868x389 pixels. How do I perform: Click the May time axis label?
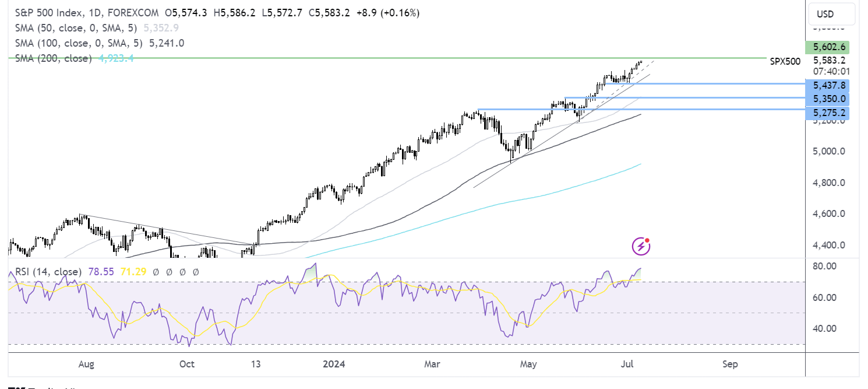528,364
